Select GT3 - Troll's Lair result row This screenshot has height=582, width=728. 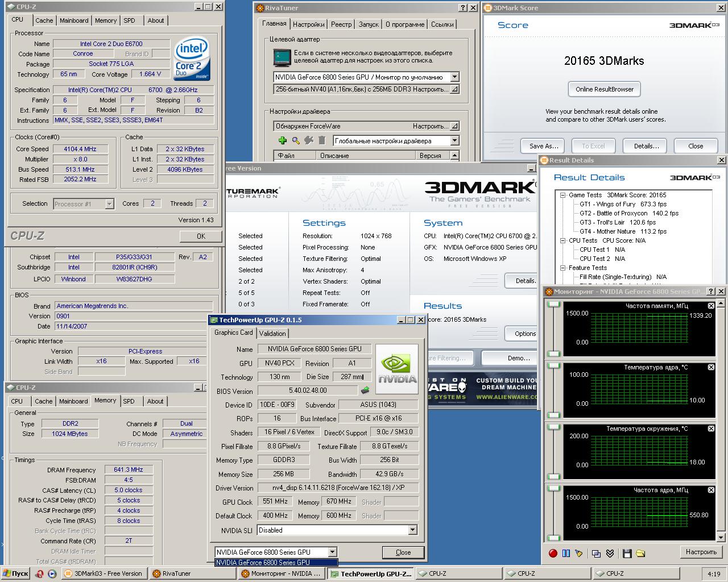click(x=618, y=222)
